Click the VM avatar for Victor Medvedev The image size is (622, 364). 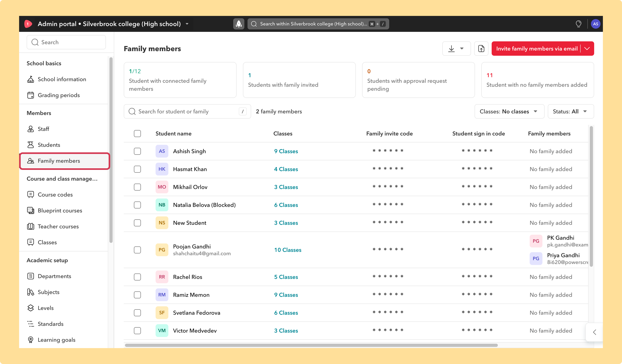tap(162, 331)
